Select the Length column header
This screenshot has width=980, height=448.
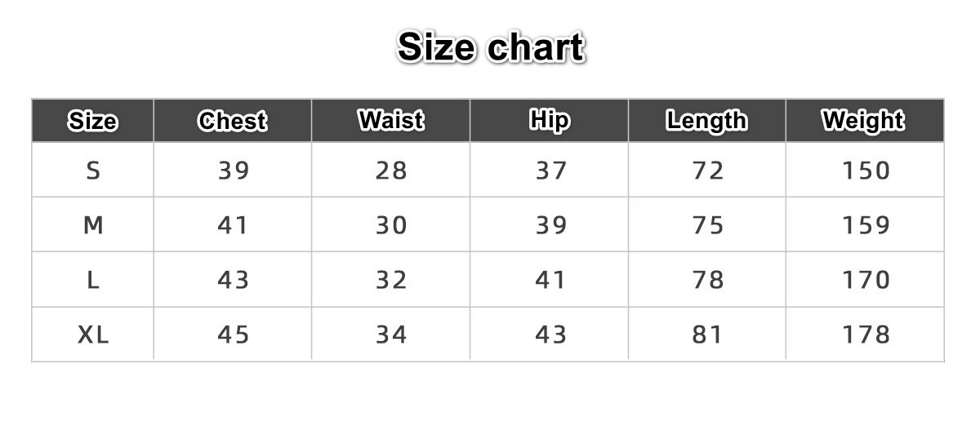coord(706,121)
